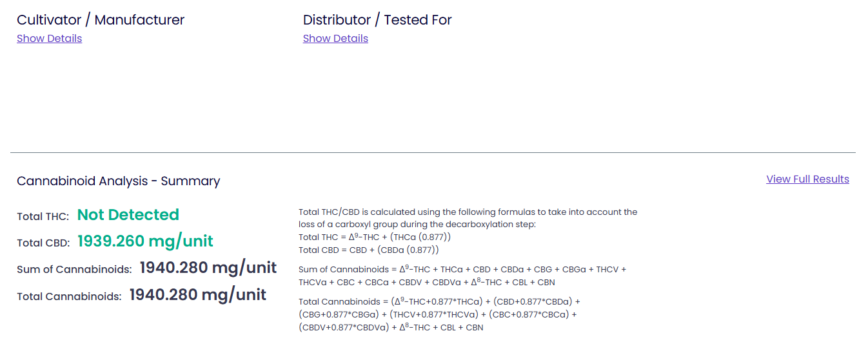This screenshot has width=868, height=342.
Task: Click the Sum of Cannabinoids formula paragraph
Action: click(x=462, y=276)
